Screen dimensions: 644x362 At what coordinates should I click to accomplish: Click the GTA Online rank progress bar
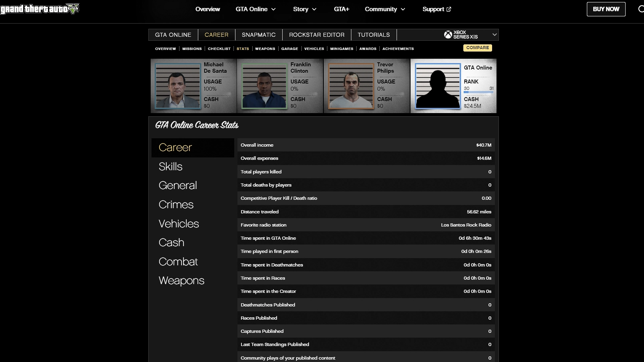(x=478, y=92)
